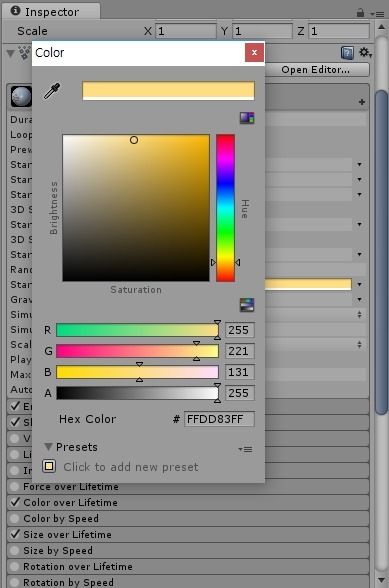This screenshot has height=588, width=389.
Task: Click the color preview bar in picker
Action: tap(168, 91)
